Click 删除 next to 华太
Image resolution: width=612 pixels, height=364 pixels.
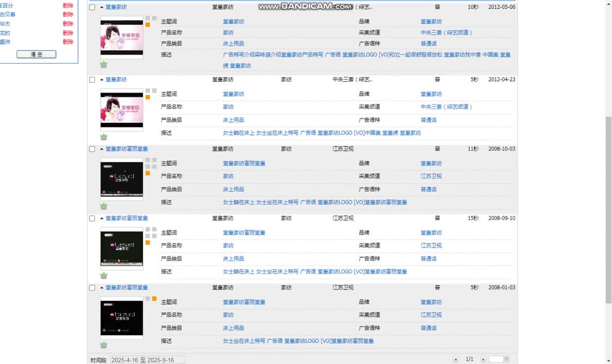pyautogui.click(x=68, y=24)
